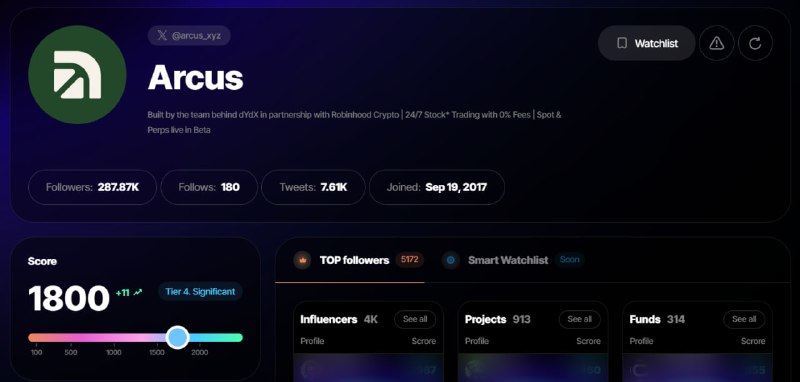
Task: Click See all for Influencers
Action: (415, 319)
